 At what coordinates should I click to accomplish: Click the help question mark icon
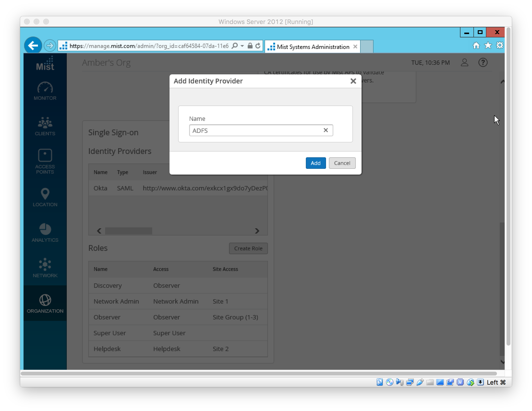pyautogui.click(x=483, y=63)
